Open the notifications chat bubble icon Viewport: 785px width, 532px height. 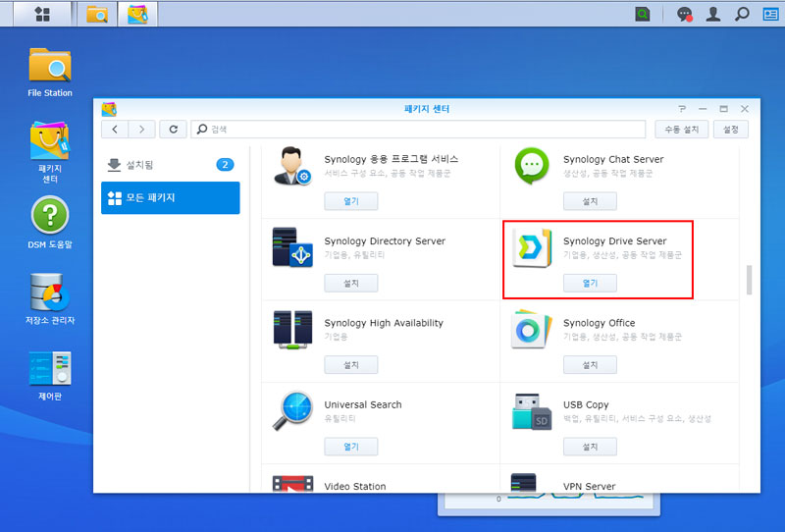[685, 14]
